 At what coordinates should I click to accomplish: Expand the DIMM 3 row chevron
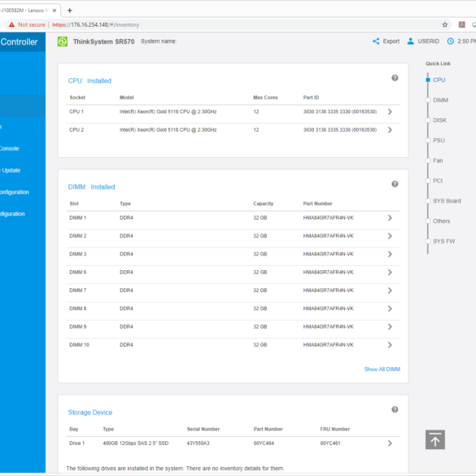(390, 255)
